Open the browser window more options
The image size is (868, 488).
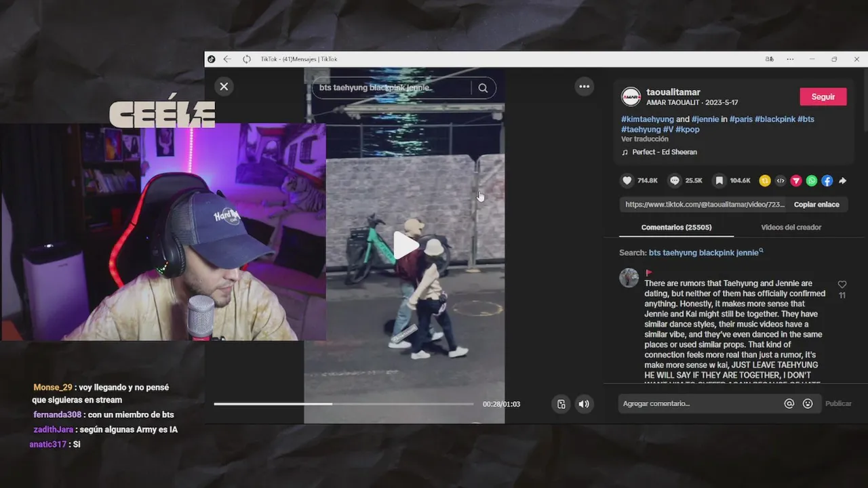pyautogui.click(x=790, y=59)
